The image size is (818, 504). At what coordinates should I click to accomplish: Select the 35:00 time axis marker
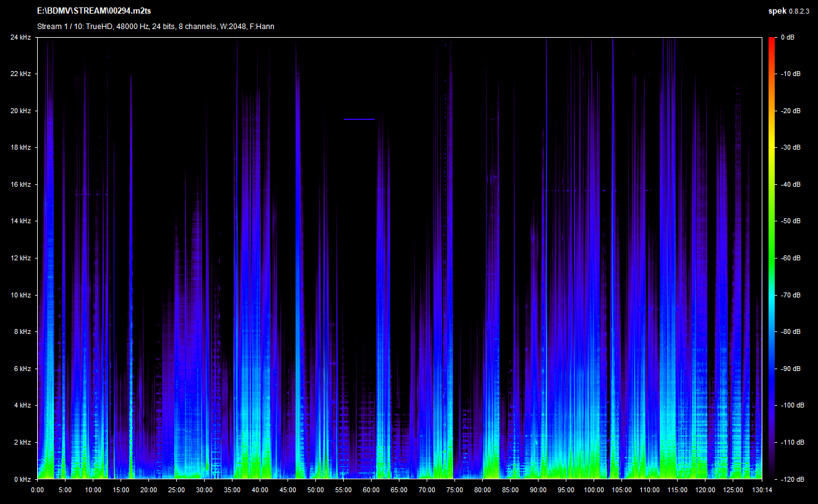232,490
